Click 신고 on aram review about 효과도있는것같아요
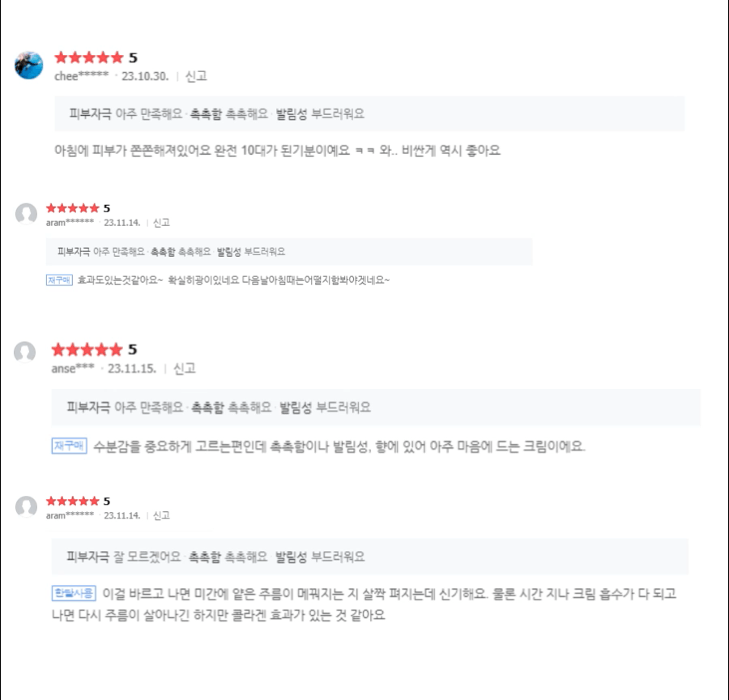Viewport: 729px width, 700px height. (x=161, y=223)
